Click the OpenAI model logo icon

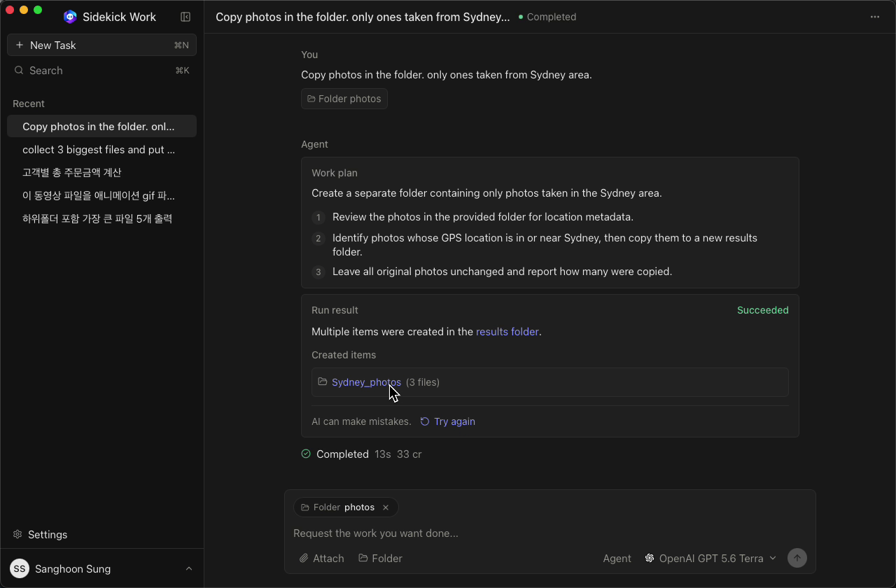[x=650, y=558]
